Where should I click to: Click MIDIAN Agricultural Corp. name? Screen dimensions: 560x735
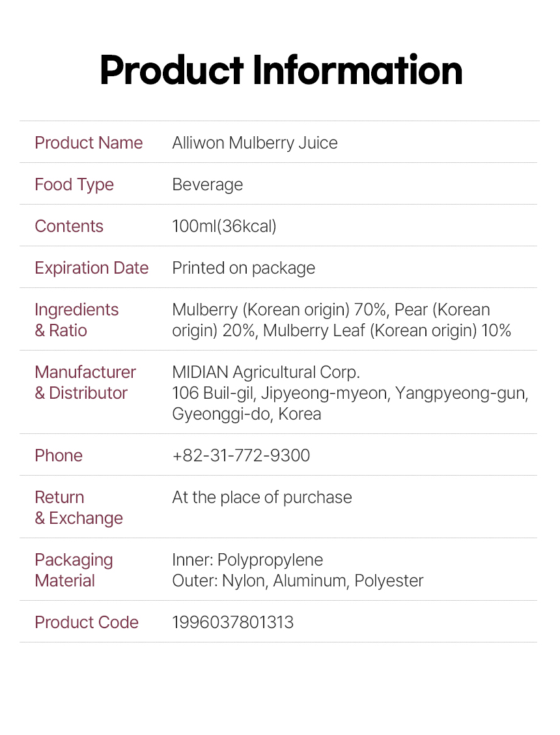[x=266, y=372]
